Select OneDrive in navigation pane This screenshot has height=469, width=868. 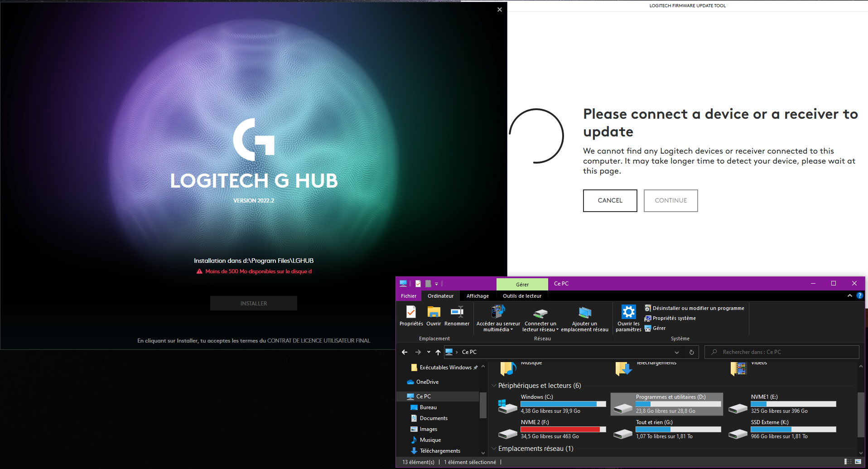click(x=427, y=382)
